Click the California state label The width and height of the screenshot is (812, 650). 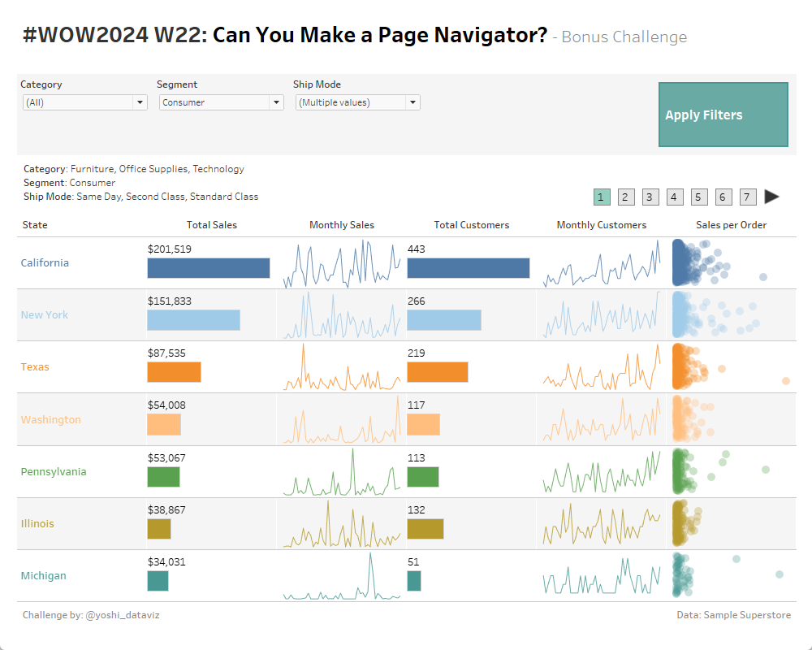45,262
